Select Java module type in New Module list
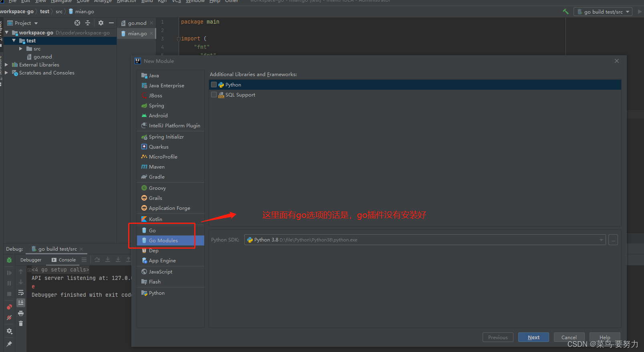This screenshot has width=644, height=352. [x=171, y=75]
